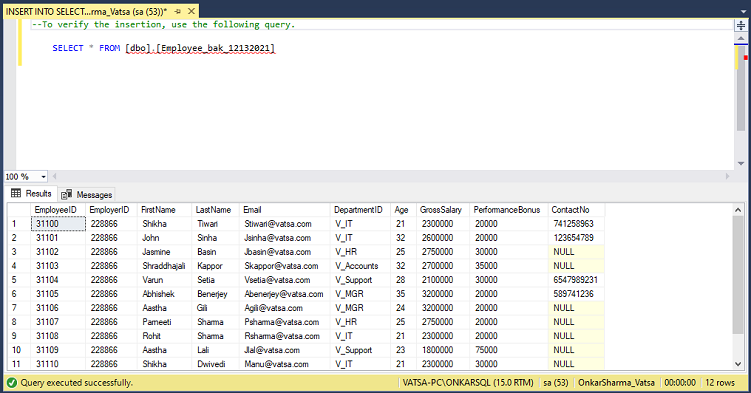This screenshot has width=751, height=393.
Task: Switch to the Messages tab
Action: pyautogui.click(x=87, y=194)
